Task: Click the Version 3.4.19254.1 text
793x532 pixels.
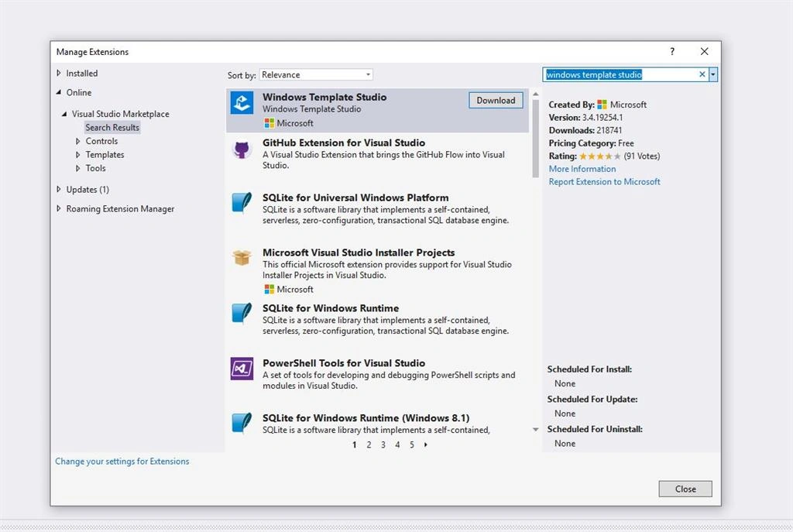Action: [x=585, y=118]
